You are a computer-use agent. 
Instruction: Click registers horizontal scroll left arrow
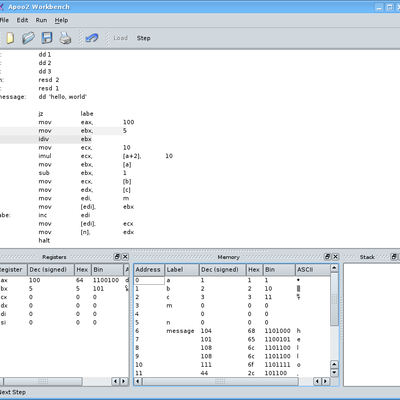point(115,381)
